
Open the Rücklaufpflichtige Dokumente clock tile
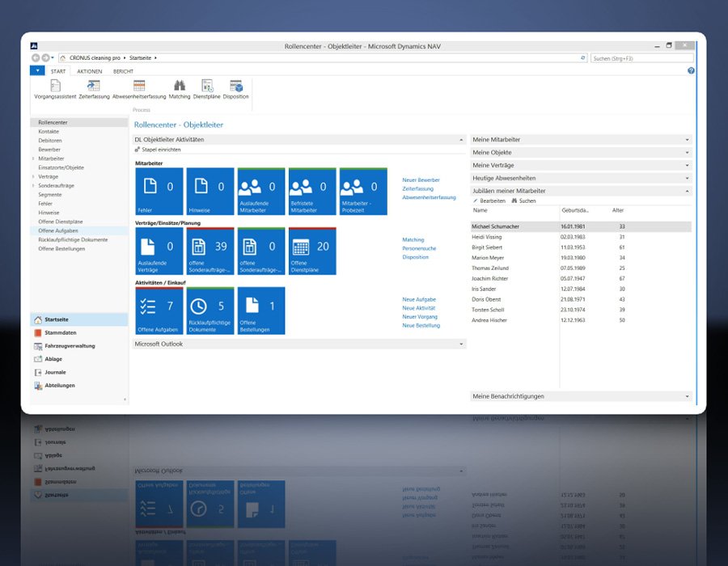[x=210, y=310]
